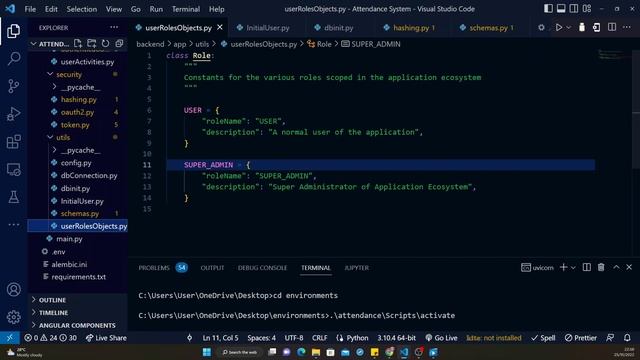Image resolution: width=640 pixels, height=360 pixels.
Task: Open the Search view in activity bar
Action: (13, 58)
